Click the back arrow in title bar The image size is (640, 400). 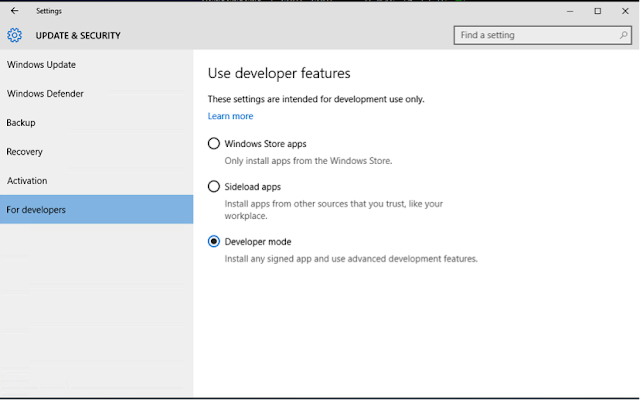click(x=14, y=11)
